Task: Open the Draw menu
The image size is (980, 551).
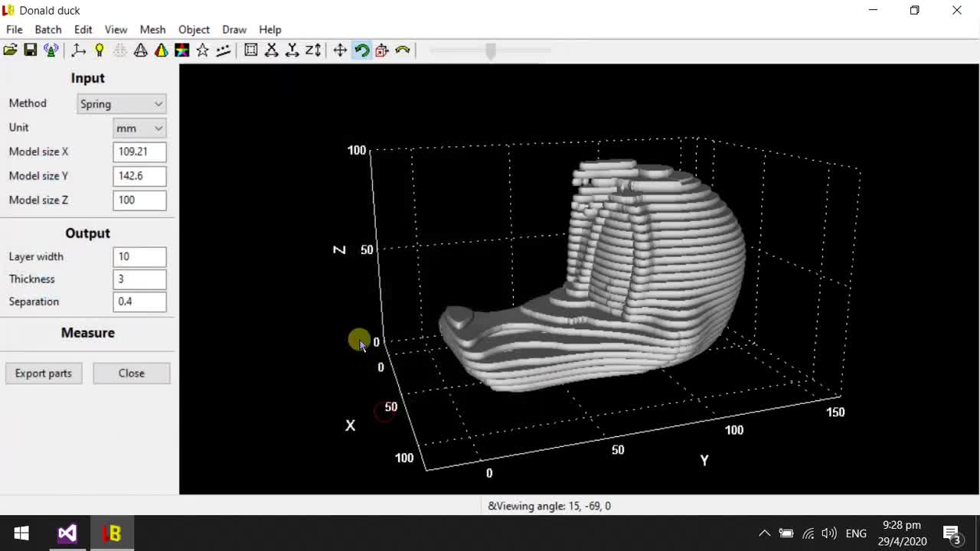Action: [234, 29]
